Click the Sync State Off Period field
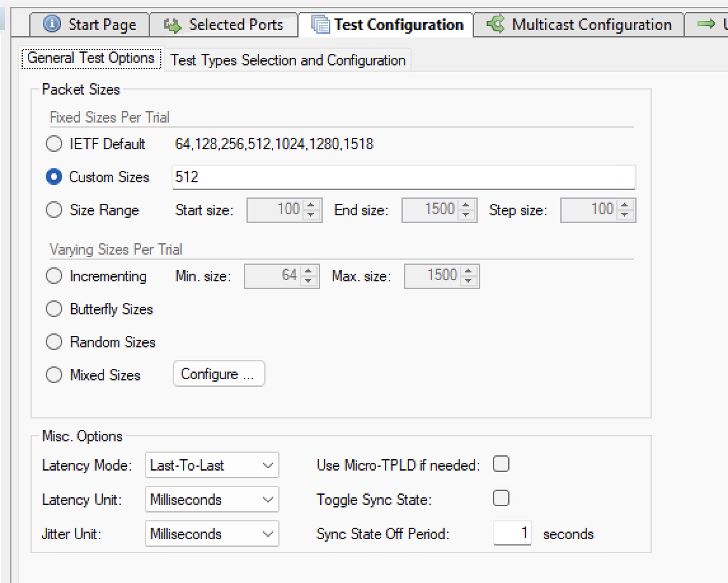728x583 pixels. [x=512, y=533]
